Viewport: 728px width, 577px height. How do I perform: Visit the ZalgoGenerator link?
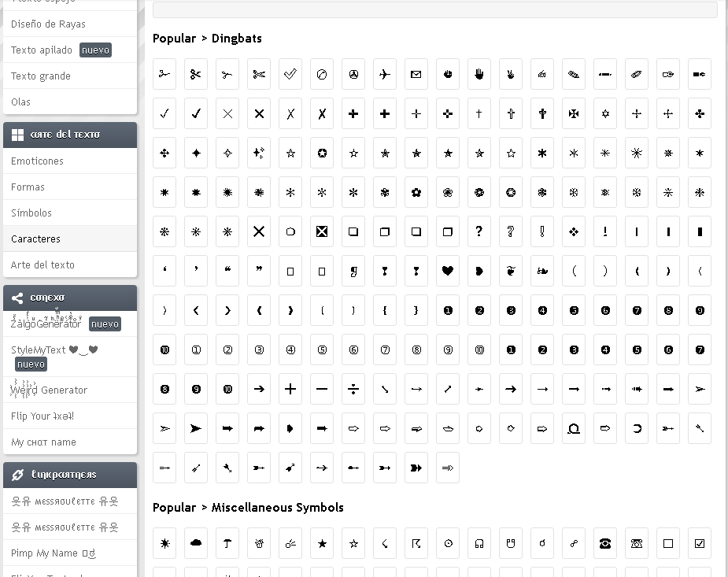coord(46,324)
